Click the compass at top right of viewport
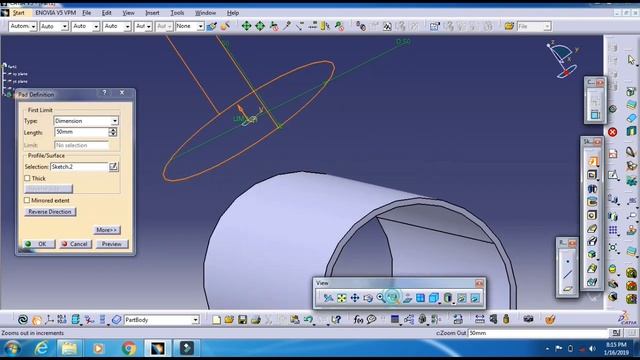 click(x=563, y=60)
